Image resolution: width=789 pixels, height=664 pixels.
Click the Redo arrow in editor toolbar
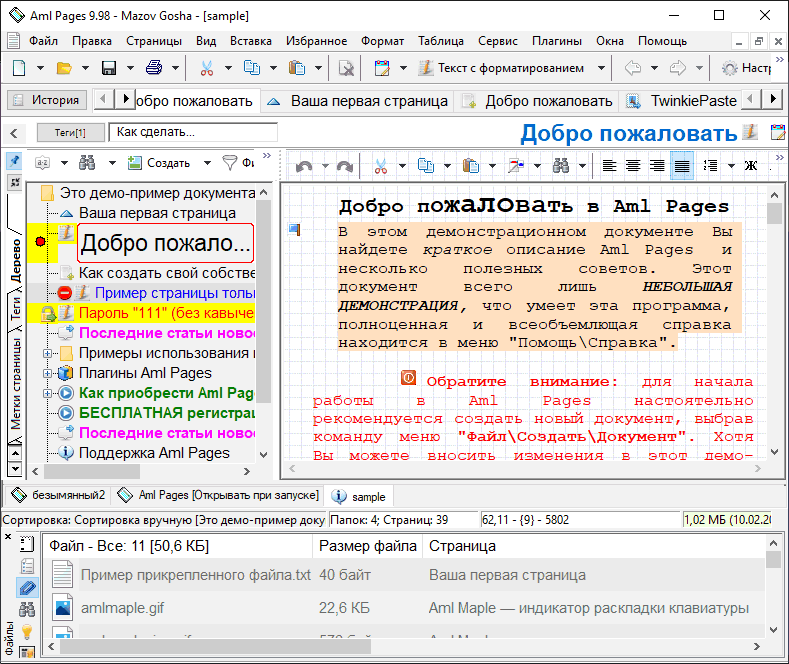pyautogui.click(x=344, y=165)
